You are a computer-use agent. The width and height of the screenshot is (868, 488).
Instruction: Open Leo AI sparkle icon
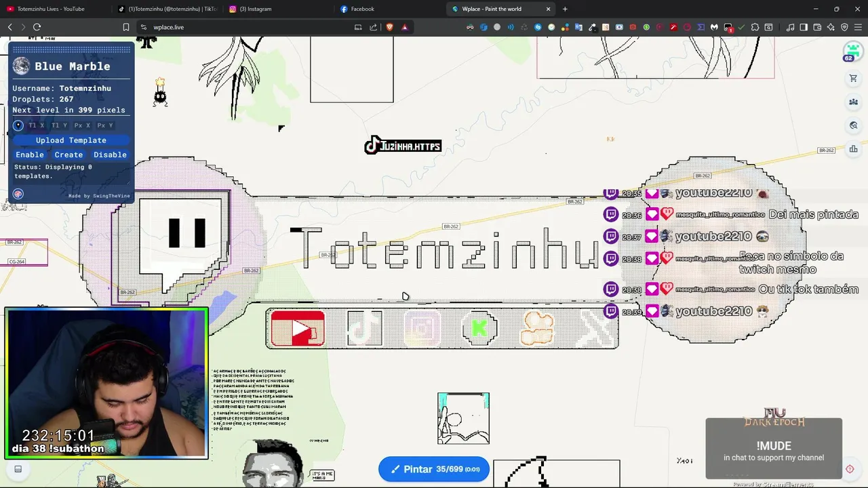tap(831, 27)
